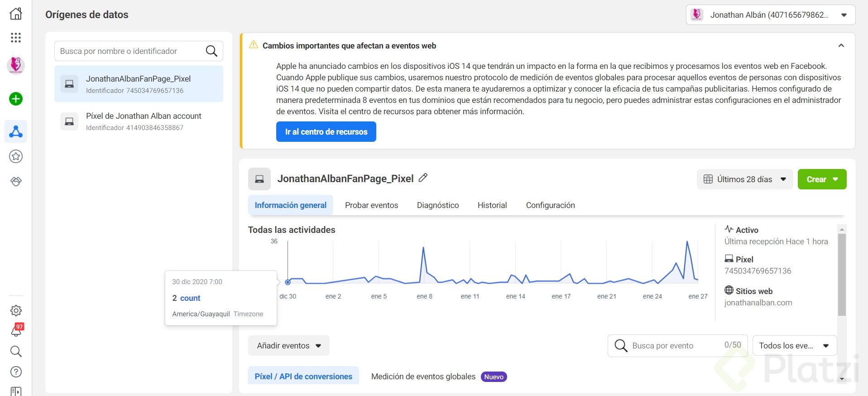868x396 pixels.
Task: Click the calendar icon in date range
Action: [x=708, y=179]
